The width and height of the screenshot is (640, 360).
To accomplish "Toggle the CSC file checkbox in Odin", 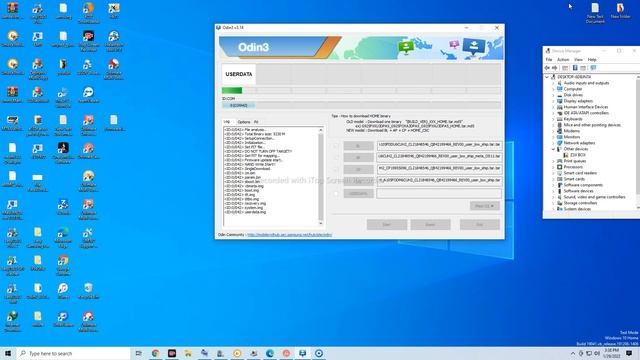I will pyautogui.click(x=336, y=181).
